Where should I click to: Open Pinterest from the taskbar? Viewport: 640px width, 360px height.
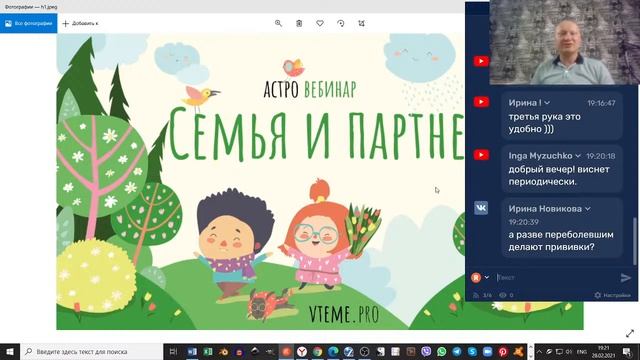(503, 351)
